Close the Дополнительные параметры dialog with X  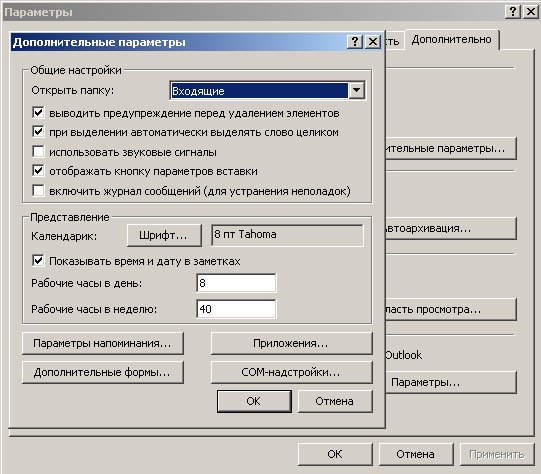coord(373,42)
